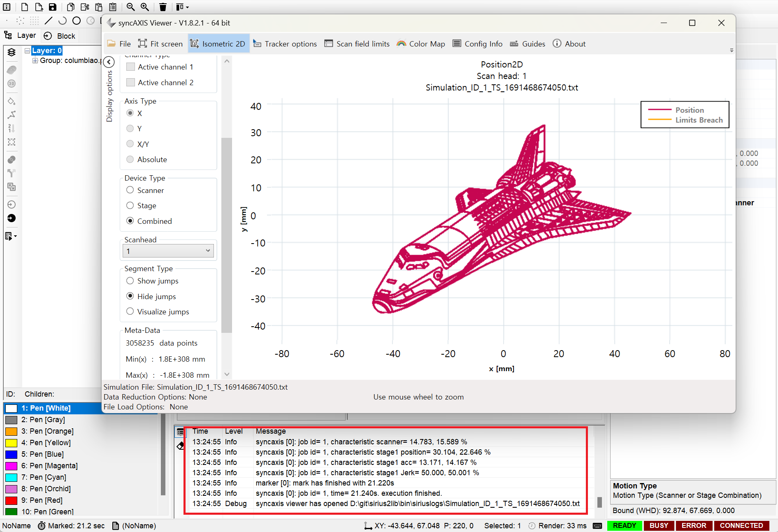Click the CONNECTED status button

(x=741, y=525)
